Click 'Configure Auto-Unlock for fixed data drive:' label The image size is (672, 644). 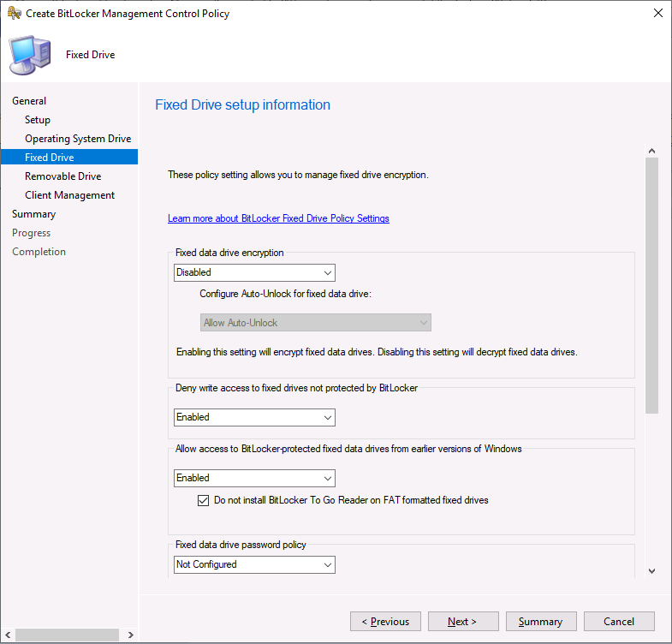click(285, 294)
